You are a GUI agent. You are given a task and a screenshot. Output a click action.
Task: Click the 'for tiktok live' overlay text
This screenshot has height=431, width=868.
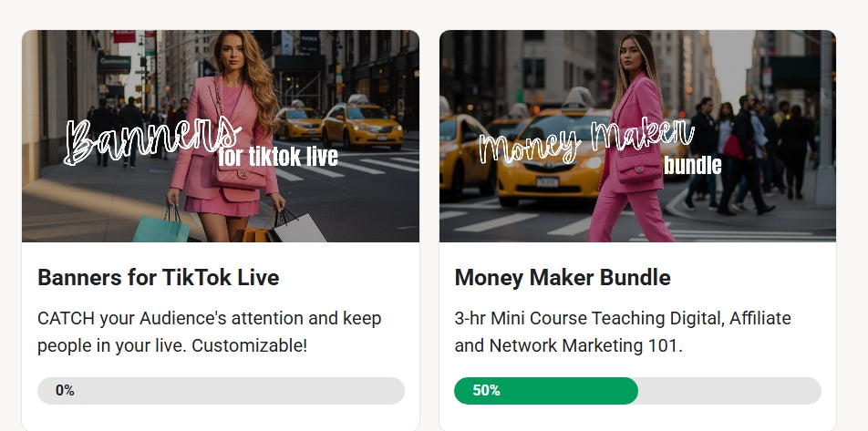click(278, 157)
